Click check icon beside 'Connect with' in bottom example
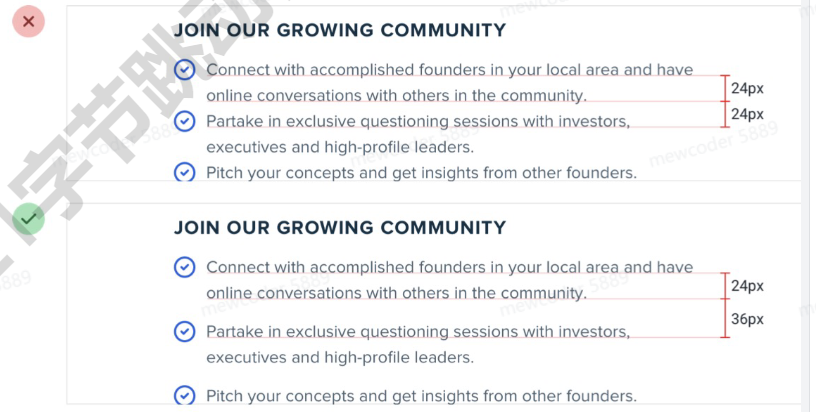 (184, 267)
